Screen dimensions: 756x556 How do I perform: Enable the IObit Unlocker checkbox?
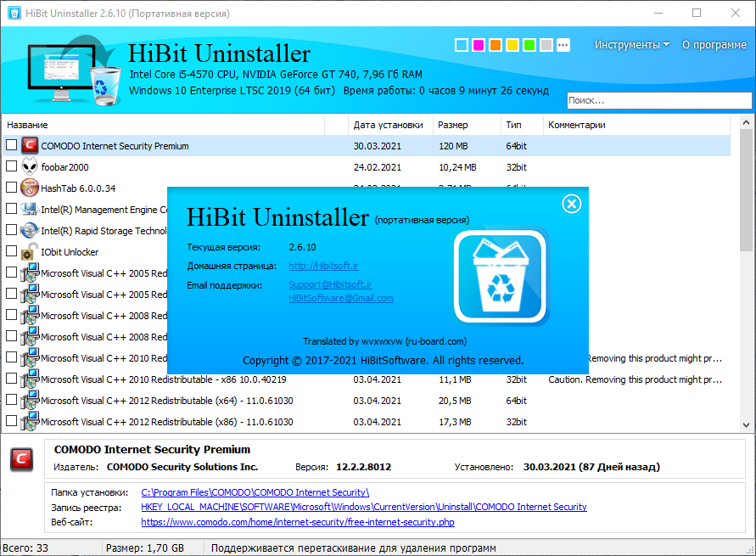(x=11, y=251)
